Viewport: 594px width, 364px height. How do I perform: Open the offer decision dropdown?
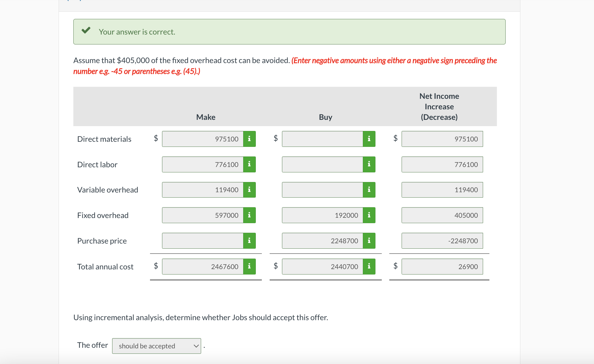click(x=156, y=346)
